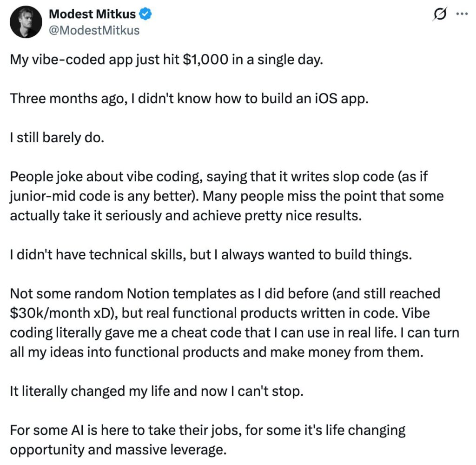Screen dimensions: 476x465
Task: Click the tweet text about $1,000 day
Action: coord(165,60)
